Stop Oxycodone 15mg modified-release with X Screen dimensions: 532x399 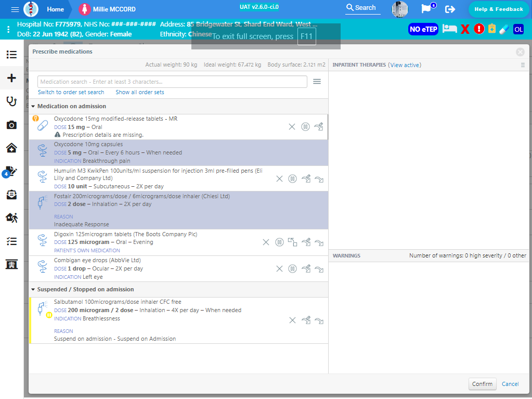click(292, 127)
